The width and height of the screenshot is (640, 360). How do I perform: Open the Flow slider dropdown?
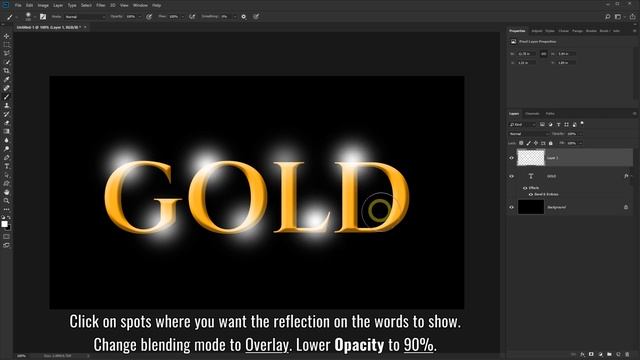[182, 17]
